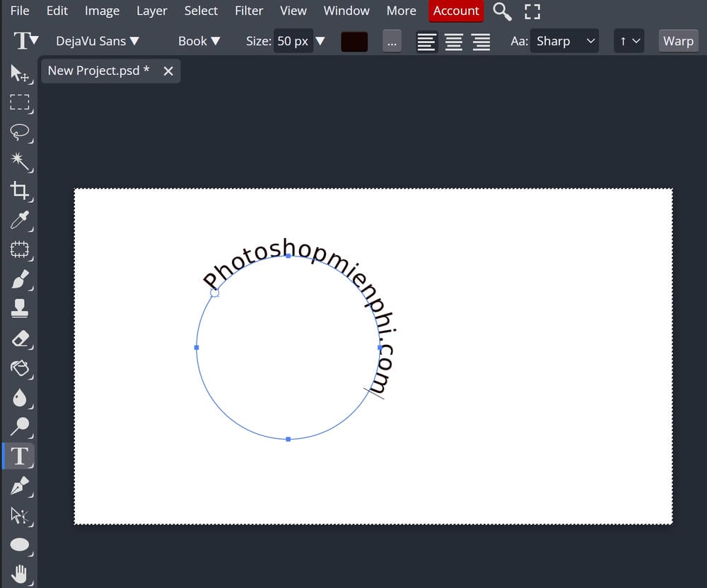Viewport: 707px width, 588px height.
Task: Align text to the left
Action: coord(426,42)
